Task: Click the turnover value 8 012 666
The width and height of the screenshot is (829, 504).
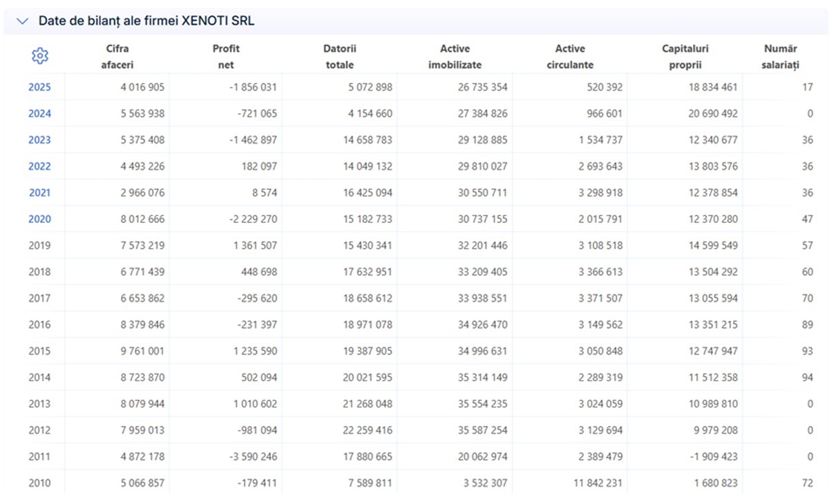Action: click(x=142, y=219)
